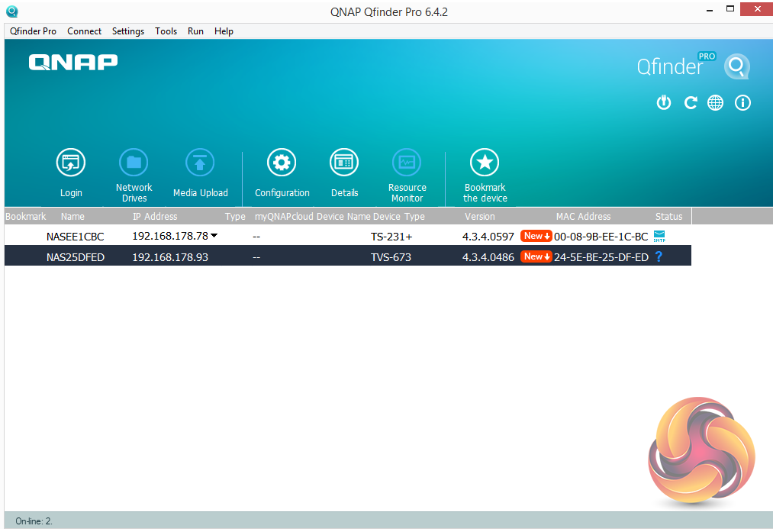
Task: Open the Run menu
Action: click(195, 31)
